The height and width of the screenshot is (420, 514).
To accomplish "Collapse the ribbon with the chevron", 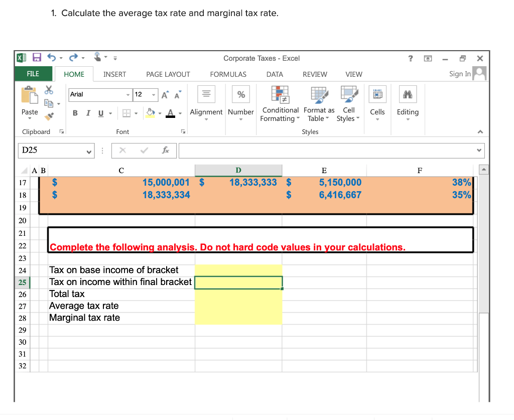I will click(x=480, y=131).
